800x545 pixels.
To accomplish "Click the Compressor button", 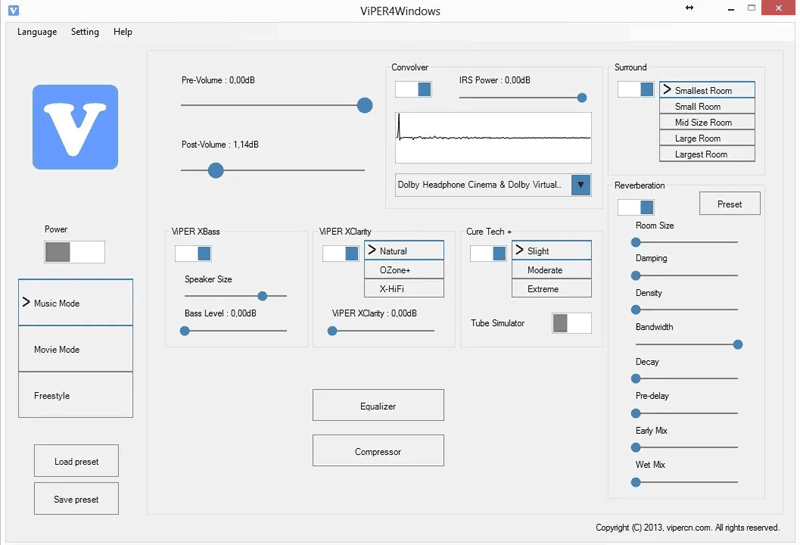I will click(x=378, y=451).
